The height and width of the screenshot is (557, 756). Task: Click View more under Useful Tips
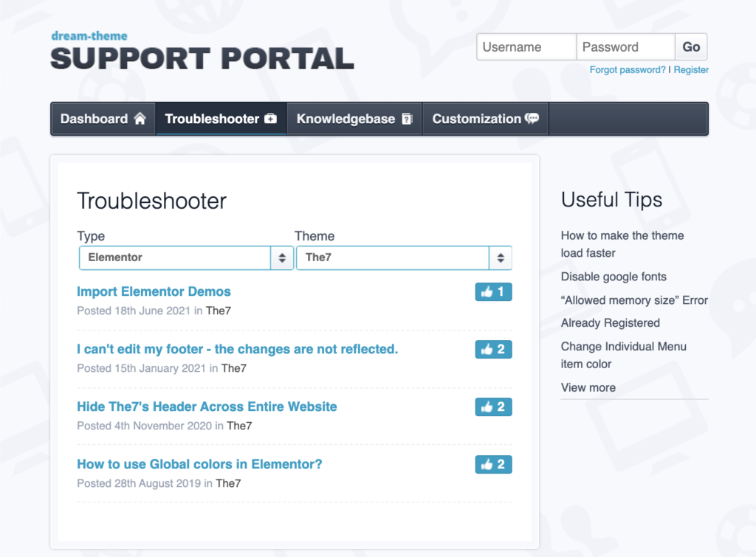point(588,387)
